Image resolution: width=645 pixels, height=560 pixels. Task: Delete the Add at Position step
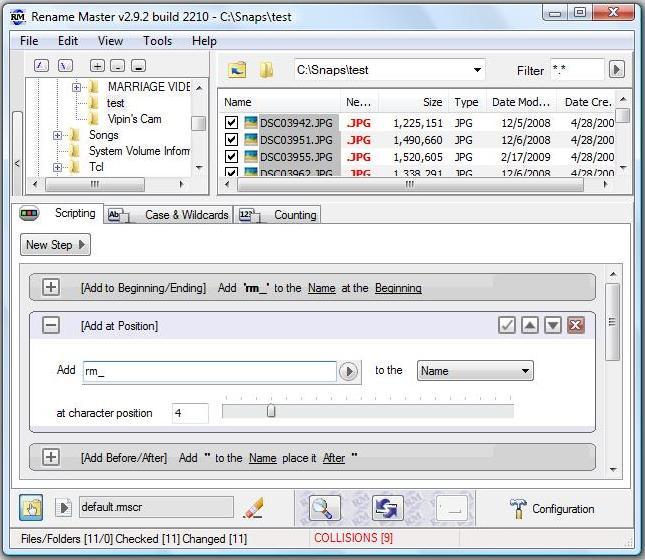pos(575,326)
